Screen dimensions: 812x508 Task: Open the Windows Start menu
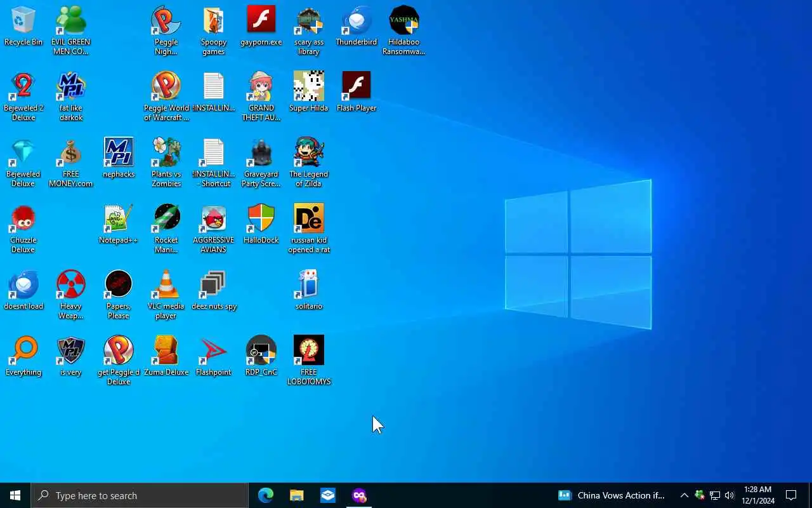coord(15,495)
